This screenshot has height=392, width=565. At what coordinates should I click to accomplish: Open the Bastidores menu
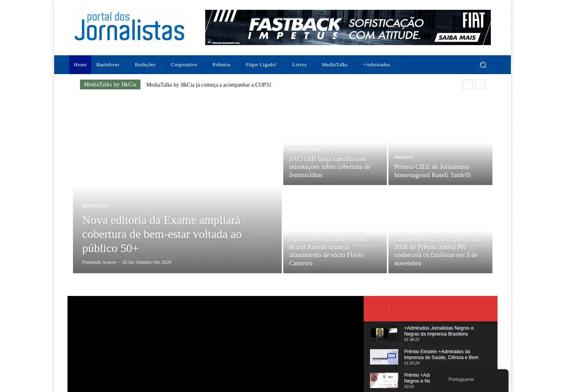[108, 65]
